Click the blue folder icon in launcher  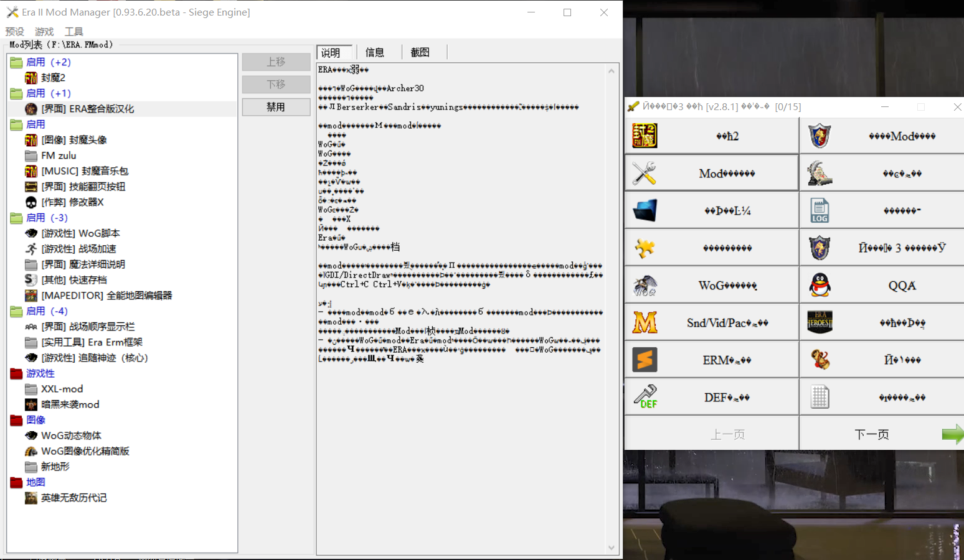pyautogui.click(x=645, y=210)
